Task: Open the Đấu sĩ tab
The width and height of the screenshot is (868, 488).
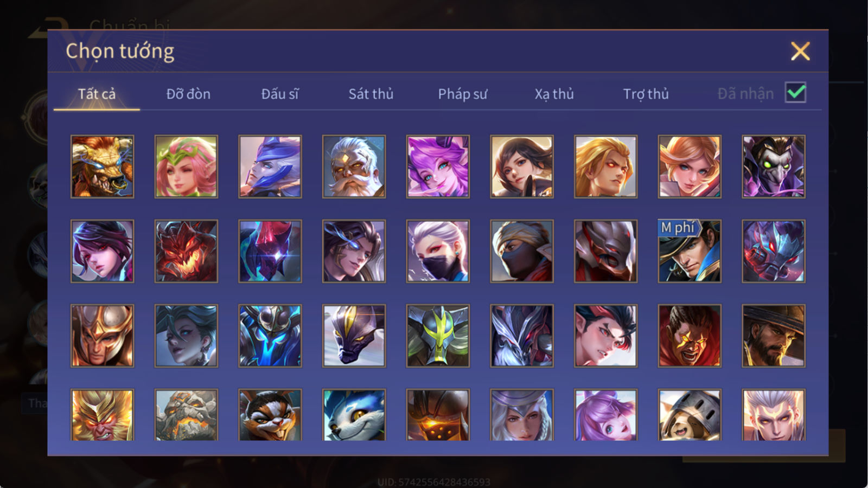Action: (x=280, y=94)
